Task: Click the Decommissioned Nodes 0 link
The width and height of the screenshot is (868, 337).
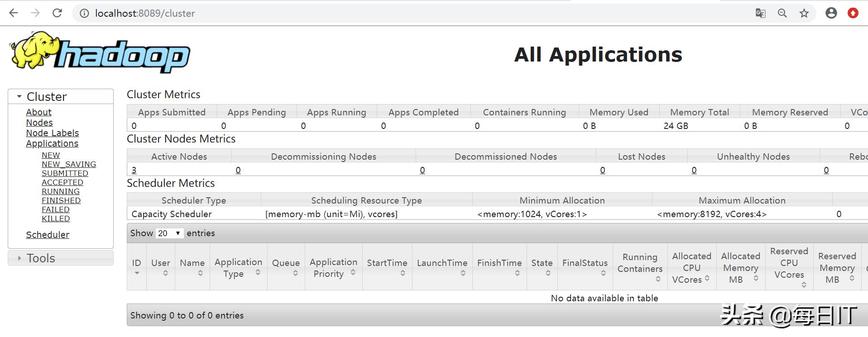Action: (x=422, y=170)
